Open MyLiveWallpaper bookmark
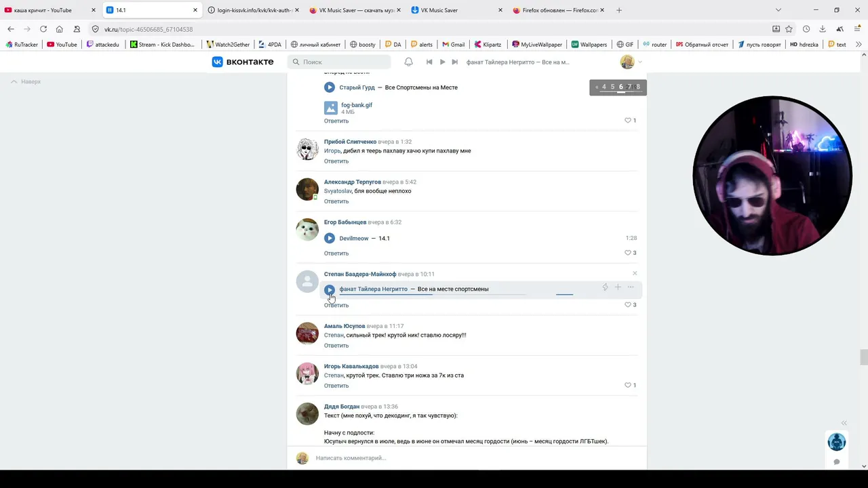Image resolution: width=868 pixels, height=488 pixels. [537, 45]
